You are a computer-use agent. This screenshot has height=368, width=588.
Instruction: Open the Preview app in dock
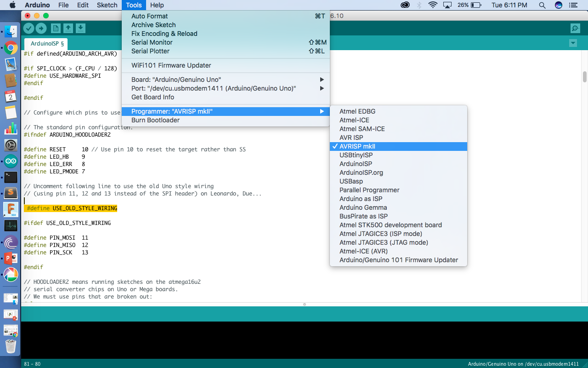(11, 64)
